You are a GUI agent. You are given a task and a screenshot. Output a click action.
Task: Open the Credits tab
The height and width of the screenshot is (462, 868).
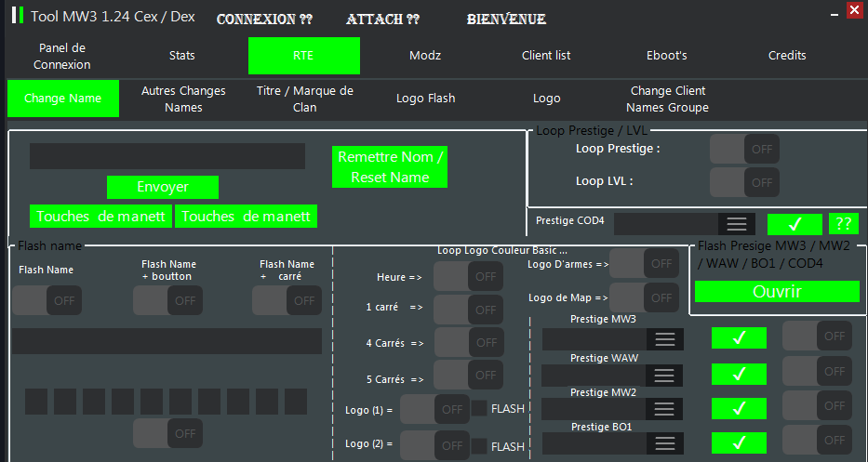[x=787, y=56]
